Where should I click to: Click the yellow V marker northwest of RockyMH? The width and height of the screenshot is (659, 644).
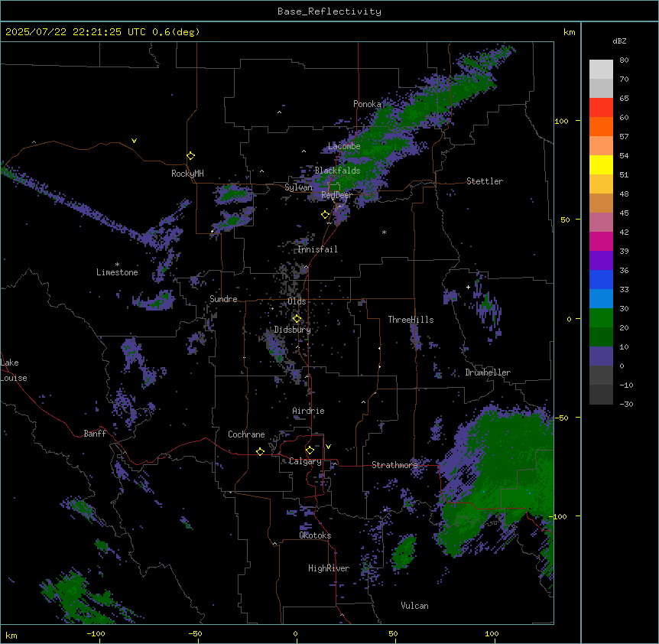pyautogui.click(x=134, y=141)
